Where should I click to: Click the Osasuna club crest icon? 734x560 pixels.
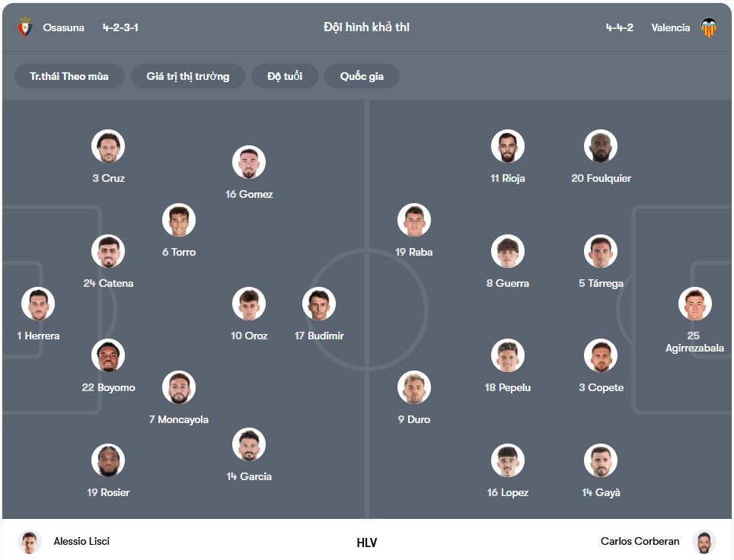(x=25, y=27)
